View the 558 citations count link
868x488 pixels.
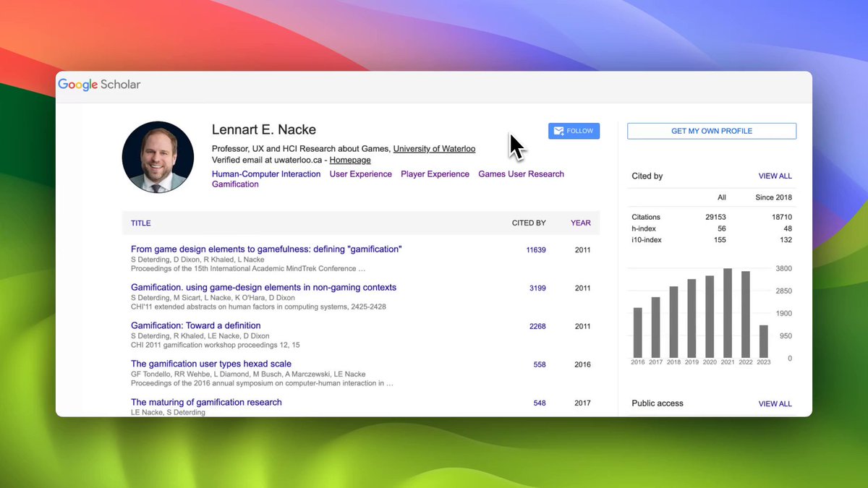tap(540, 365)
